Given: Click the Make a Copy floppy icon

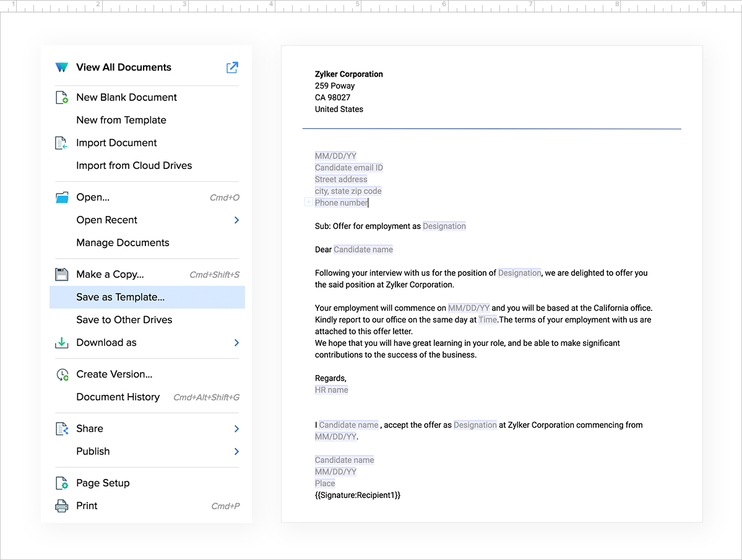Looking at the screenshot, I should coord(62,274).
